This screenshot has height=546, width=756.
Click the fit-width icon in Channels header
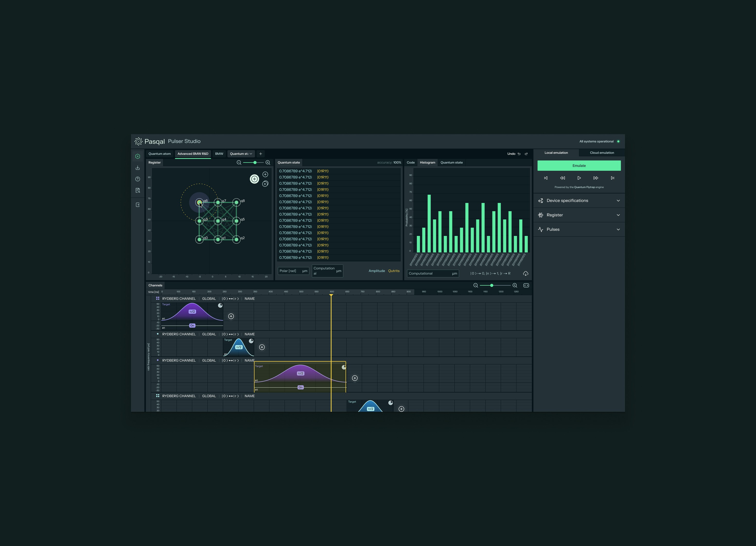526,285
